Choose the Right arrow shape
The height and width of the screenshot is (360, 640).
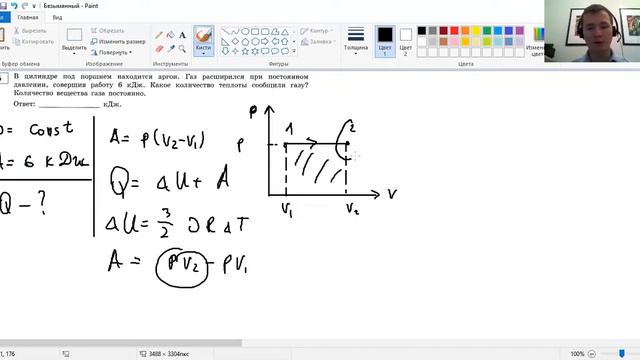pos(265,41)
